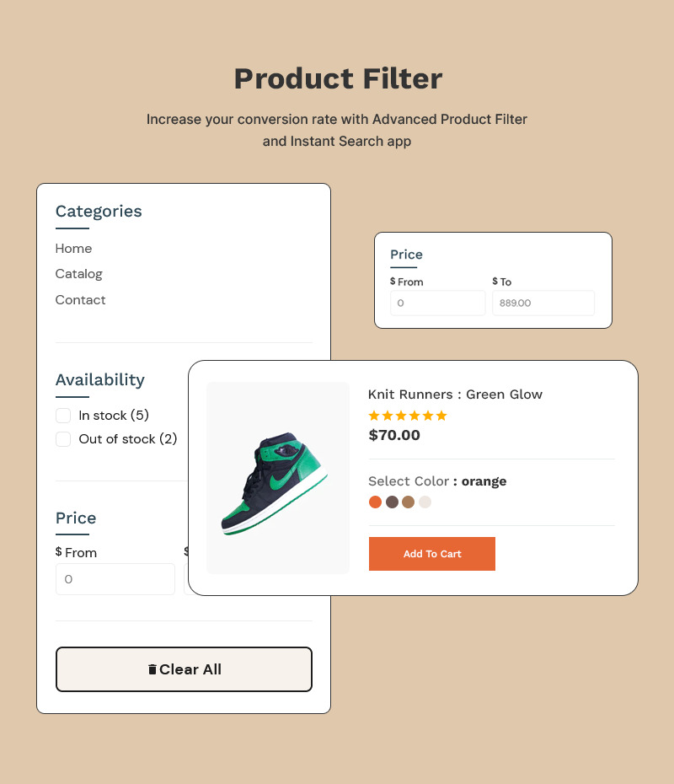674x784 pixels.
Task: Click the Add To Cart button
Action: click(x=431, y=554)
